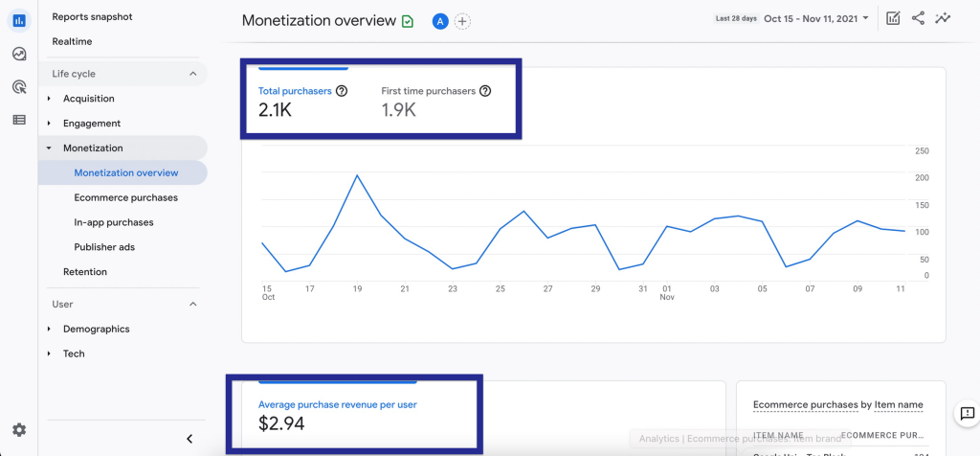
Task: Click the feedback chat icon
Action: coord(967,413)
